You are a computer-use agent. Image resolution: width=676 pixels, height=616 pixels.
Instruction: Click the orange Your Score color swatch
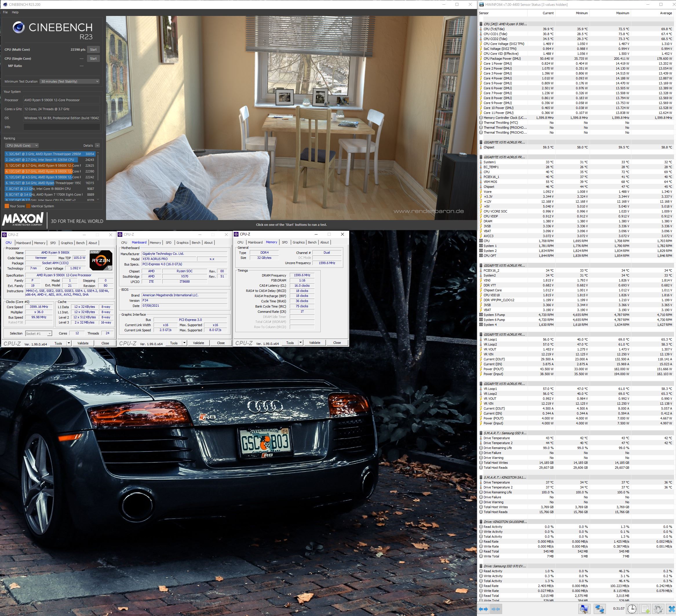(7, 206)
